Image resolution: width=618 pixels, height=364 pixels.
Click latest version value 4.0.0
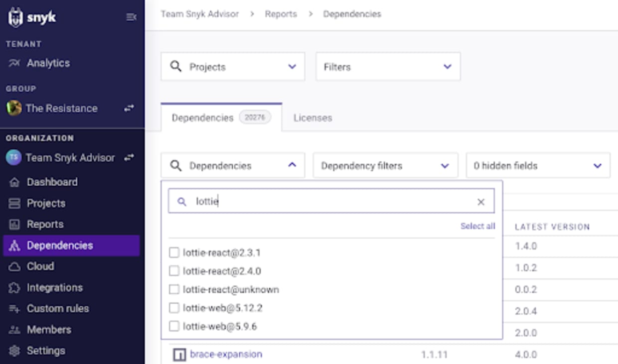point(526,355)
